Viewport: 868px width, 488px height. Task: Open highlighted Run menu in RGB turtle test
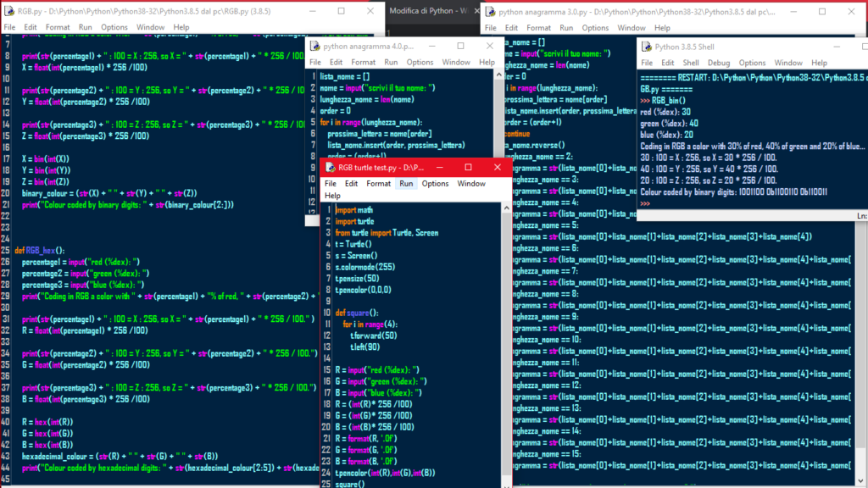coord(406,184)
